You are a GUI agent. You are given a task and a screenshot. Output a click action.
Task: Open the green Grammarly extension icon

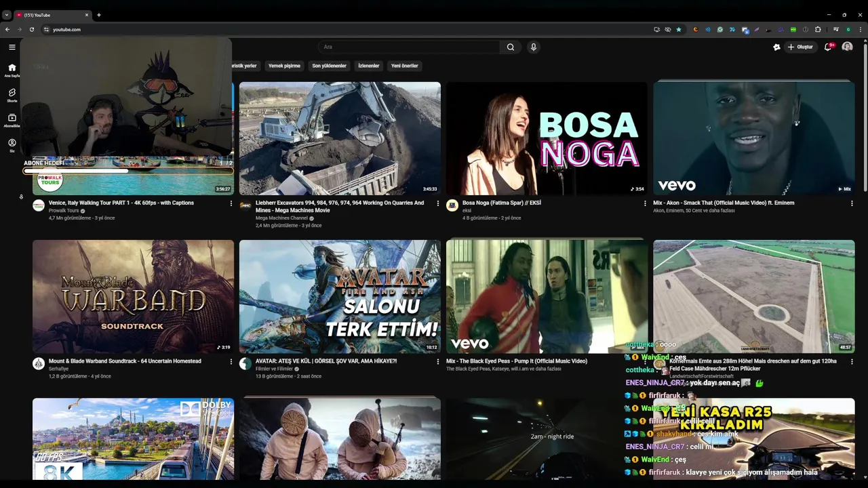tap(720, 29)
